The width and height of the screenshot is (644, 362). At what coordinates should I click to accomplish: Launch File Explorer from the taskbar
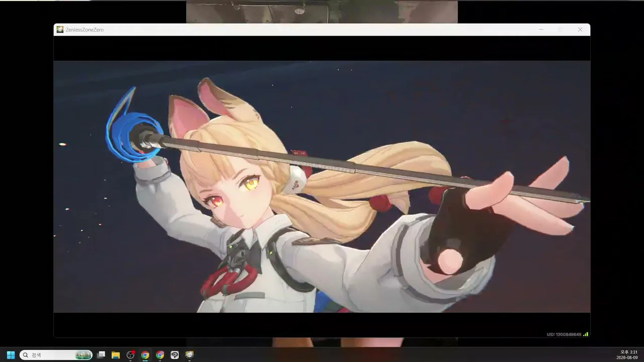point(116,355)
